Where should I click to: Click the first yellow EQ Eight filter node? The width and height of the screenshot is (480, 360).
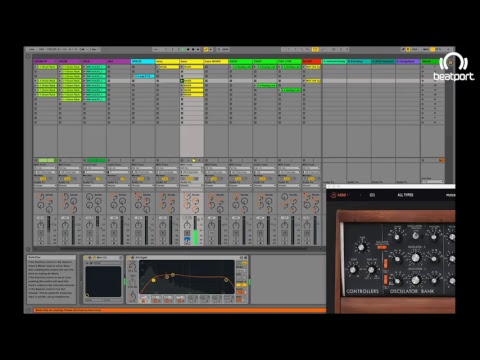click(x=154, y=280)
